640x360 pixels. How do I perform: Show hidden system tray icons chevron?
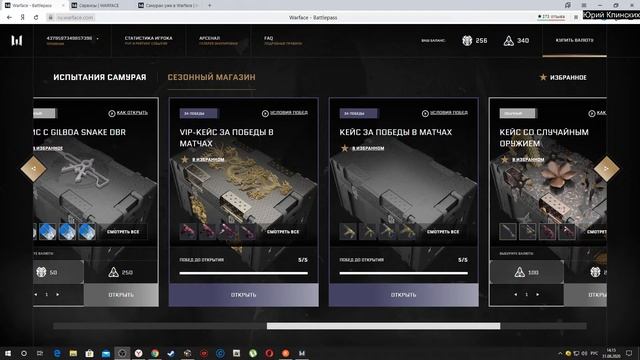pos(560,353)
